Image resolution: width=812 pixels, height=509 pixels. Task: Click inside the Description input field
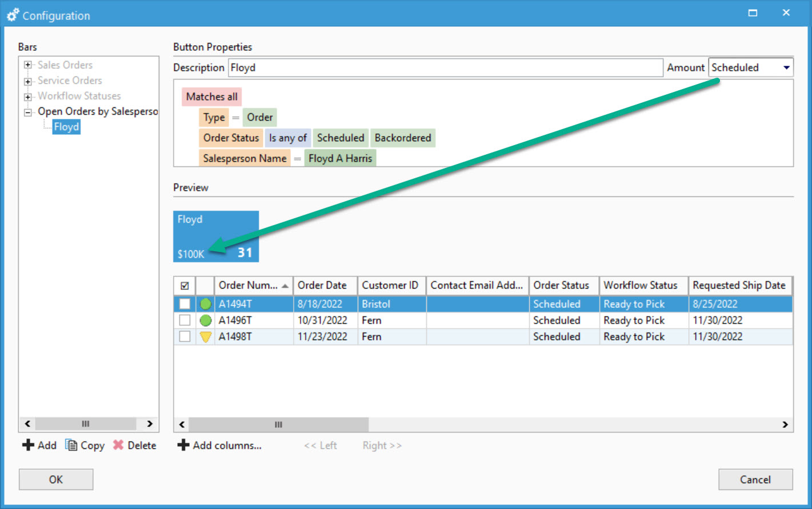(x=400, y=67)
